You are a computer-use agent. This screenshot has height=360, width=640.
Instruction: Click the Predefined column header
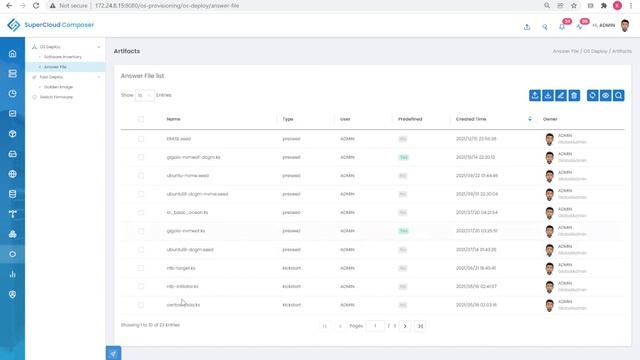click(410, 119)
